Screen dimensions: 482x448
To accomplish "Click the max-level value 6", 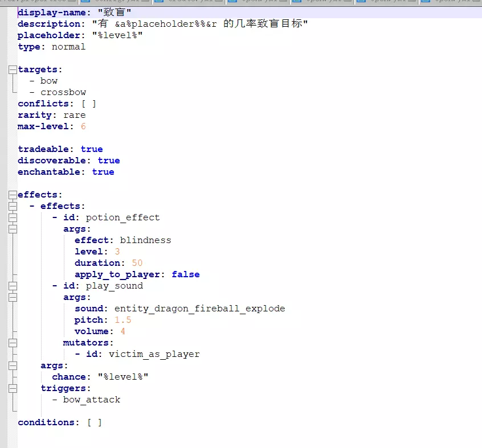I will pyautogui.click(x=83, y=126).
